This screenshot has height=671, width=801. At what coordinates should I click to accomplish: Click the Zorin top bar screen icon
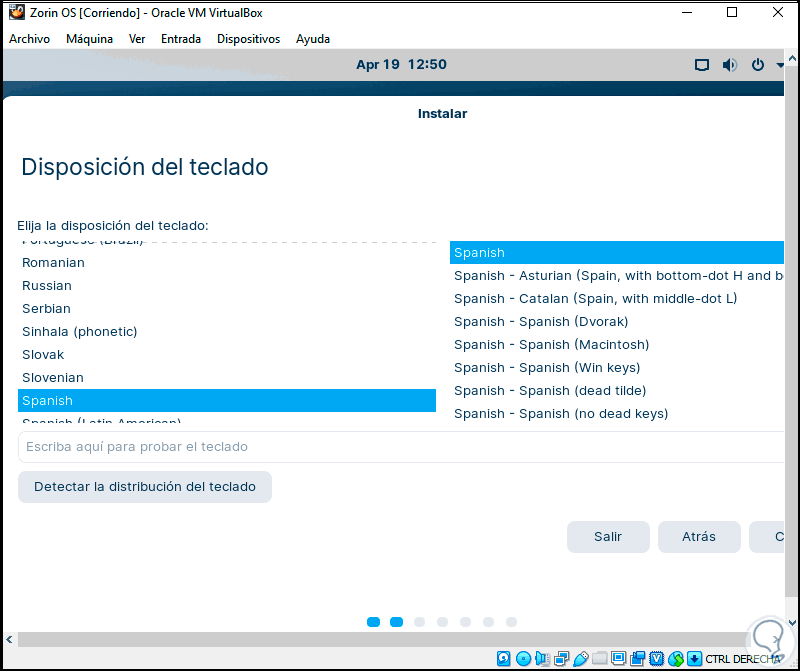(702, 65)
